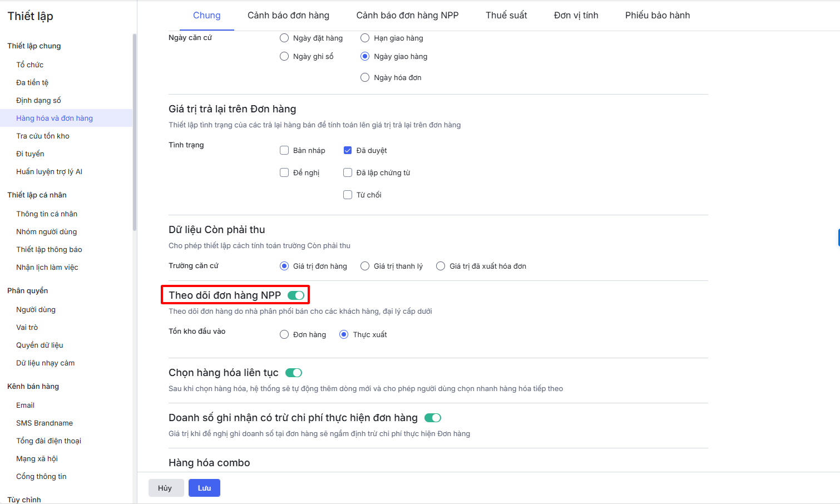Turn off Doanh số ghi nhận toggle
This screenshot has width=840, height=504.
coord(433,418)
